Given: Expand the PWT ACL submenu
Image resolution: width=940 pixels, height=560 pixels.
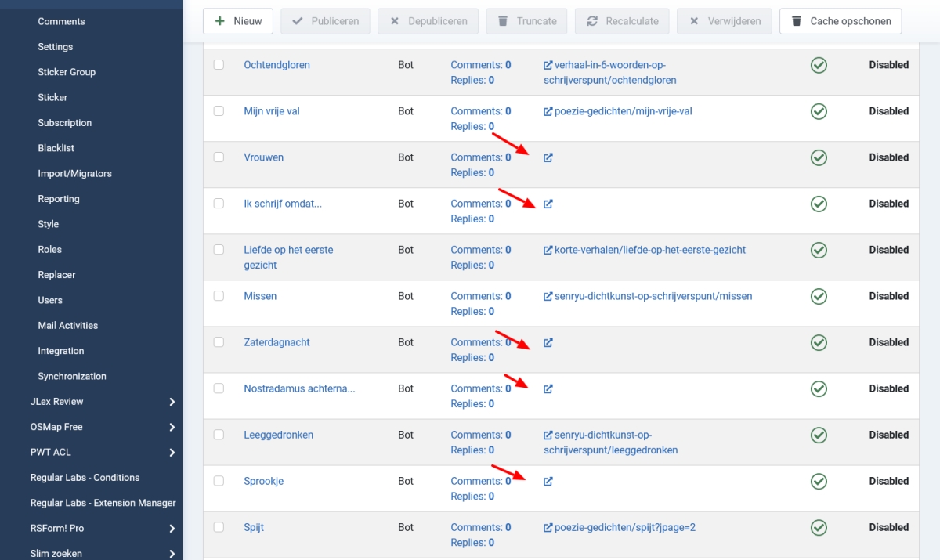Looking at the screenshot, I should pos(172,453).
